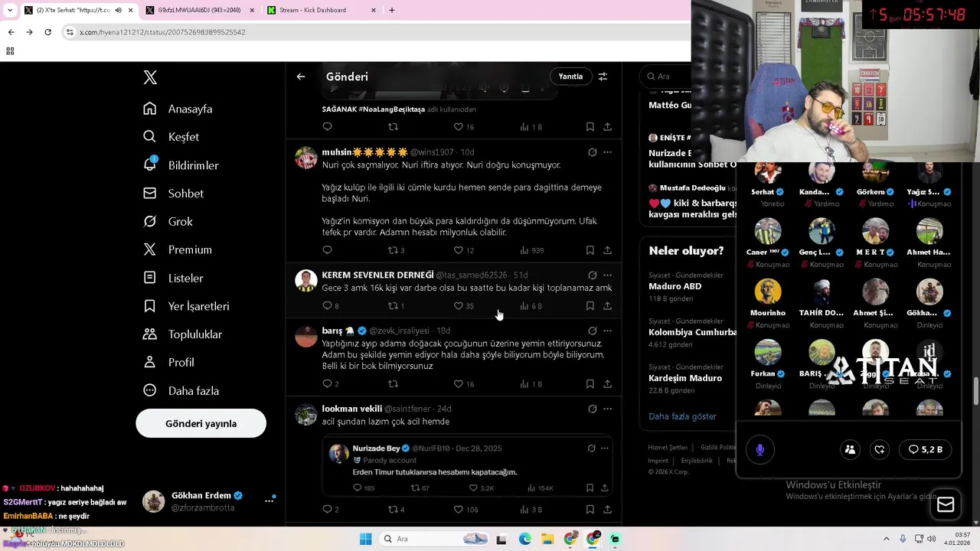Send heart reaction in Space
Image resolution: width=980 pixels, height=551 pixels.
pos(880,450)
